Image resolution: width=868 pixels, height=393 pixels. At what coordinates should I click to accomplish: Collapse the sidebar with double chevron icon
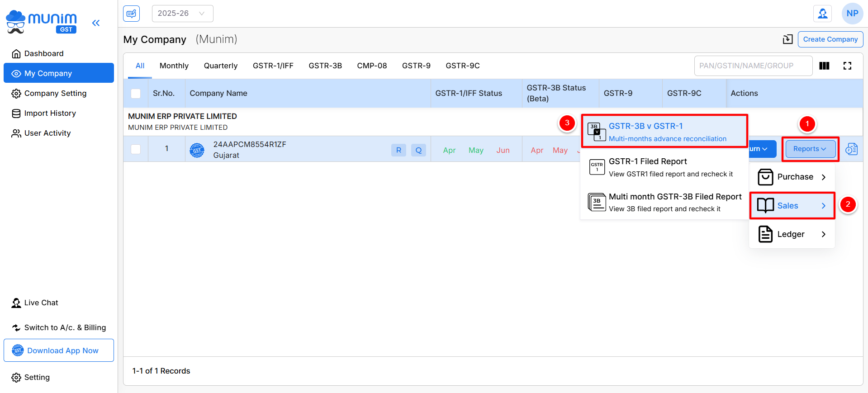(x=96, y=23)
